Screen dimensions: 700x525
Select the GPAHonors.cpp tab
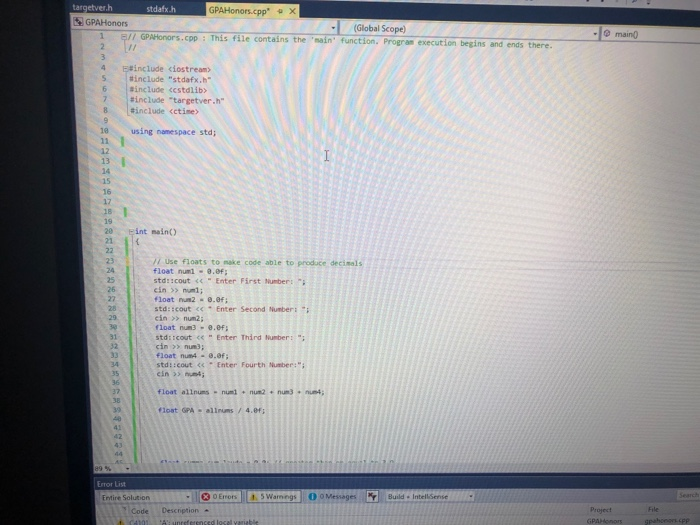(239, 11)
